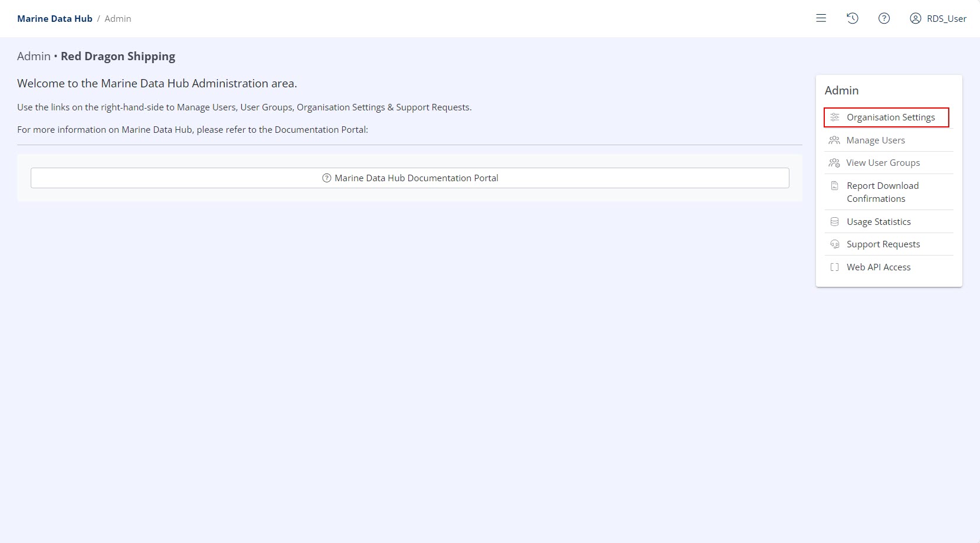Select the Usage Statistics text link
This screenshot has height=543, width=980.
click(879, 222)
